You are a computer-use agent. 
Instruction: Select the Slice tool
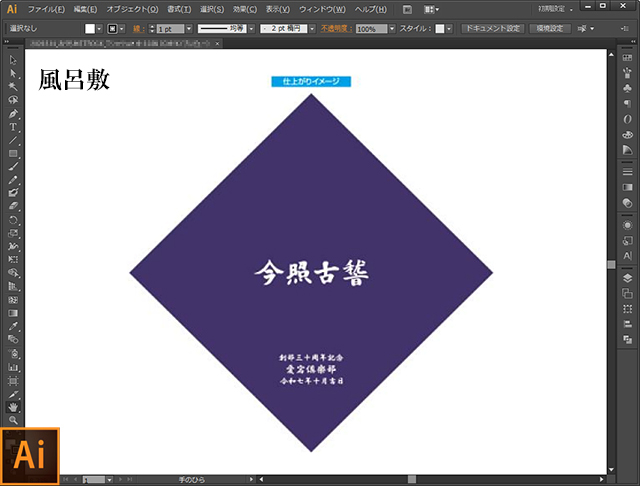tap(13, 394)
